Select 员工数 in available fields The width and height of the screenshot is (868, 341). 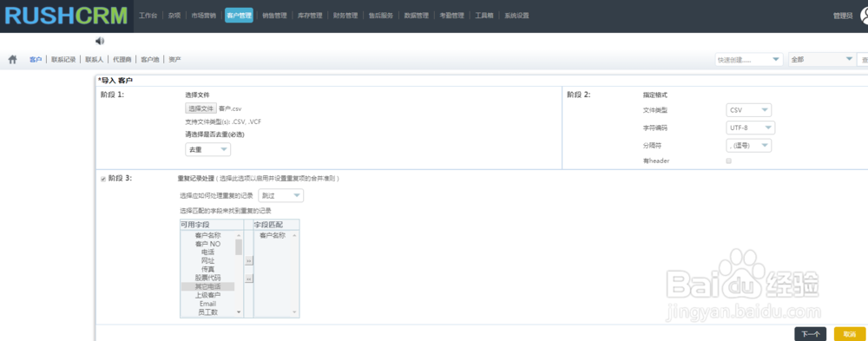(x=207, y=312)
